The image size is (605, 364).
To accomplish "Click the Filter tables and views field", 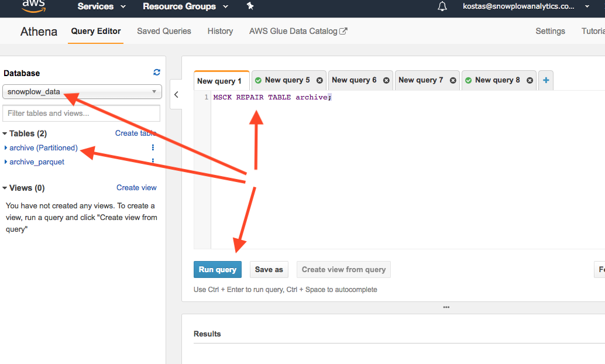I will (81, 114).
